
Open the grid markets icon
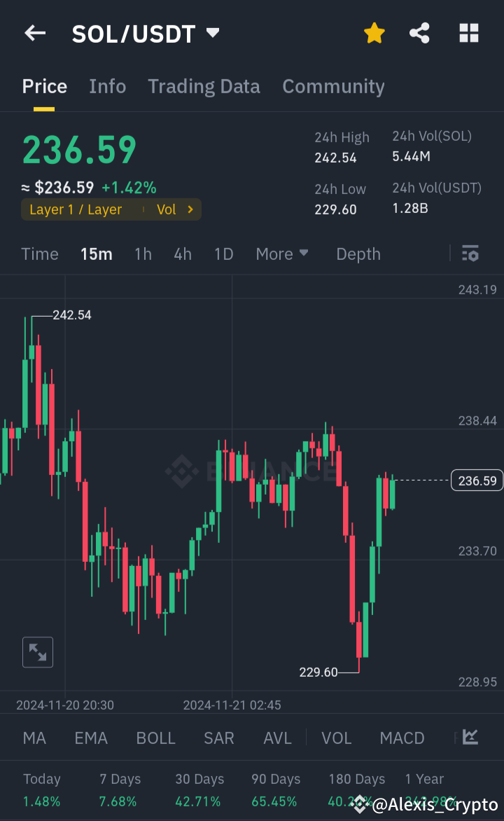468,33
